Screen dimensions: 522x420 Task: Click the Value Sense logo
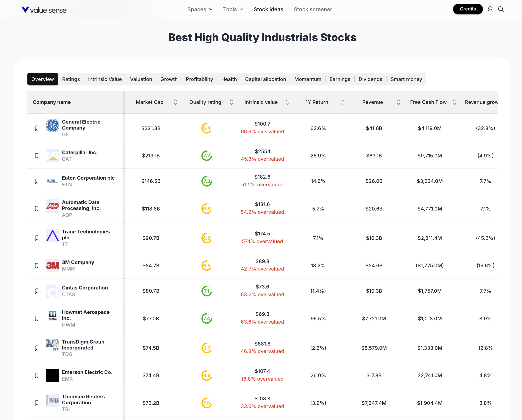point(44,10)
